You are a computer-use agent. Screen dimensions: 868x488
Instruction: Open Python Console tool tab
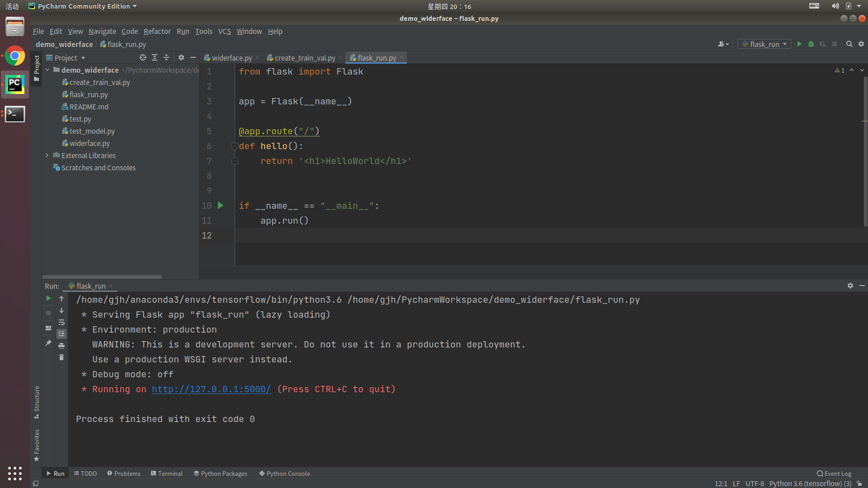(x=285, y=474)
